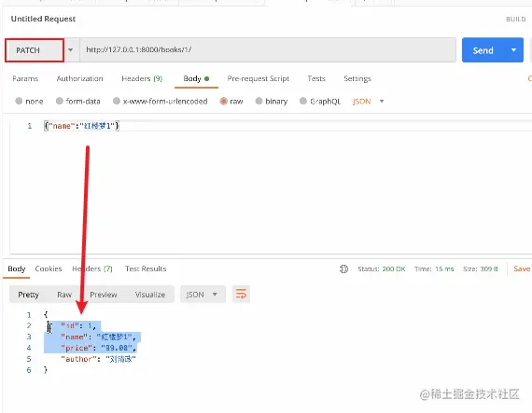Viewport: 532px width, 413px height.
Task: Open the Headers (9) tab
Action: [142, 78]
